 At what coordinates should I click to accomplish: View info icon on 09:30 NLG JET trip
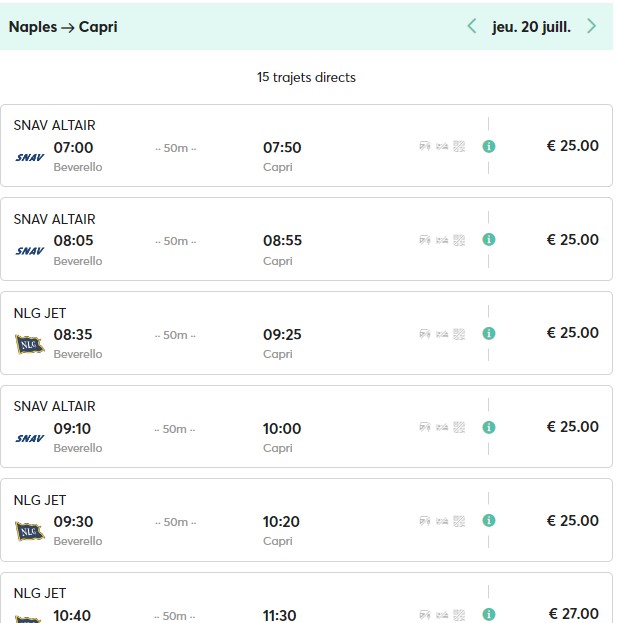point(489,521)
